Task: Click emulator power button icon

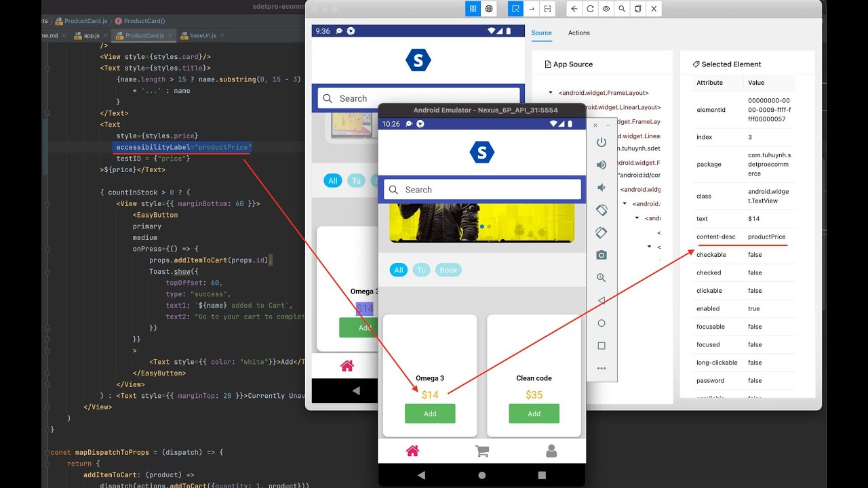Action: (601, 142)
